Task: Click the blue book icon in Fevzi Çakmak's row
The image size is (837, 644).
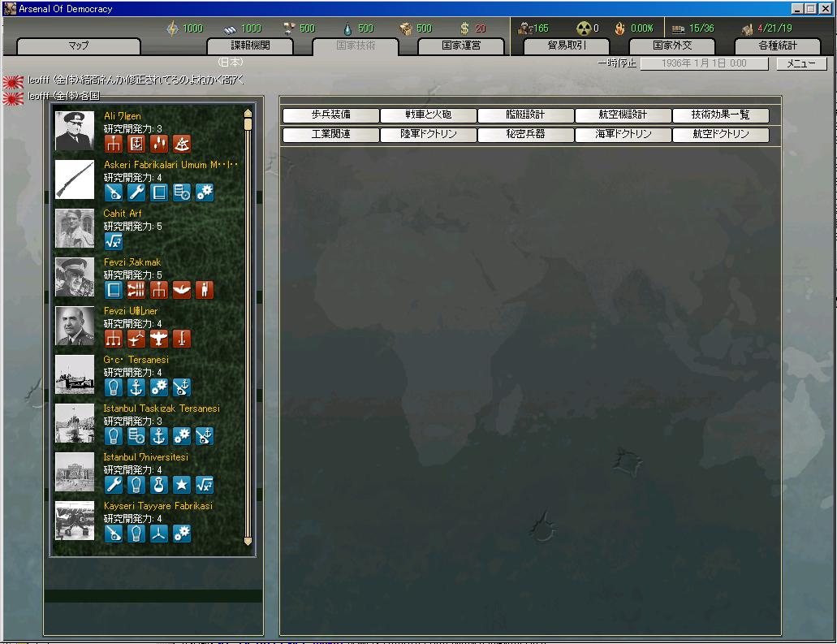Action: click(113, 289)
